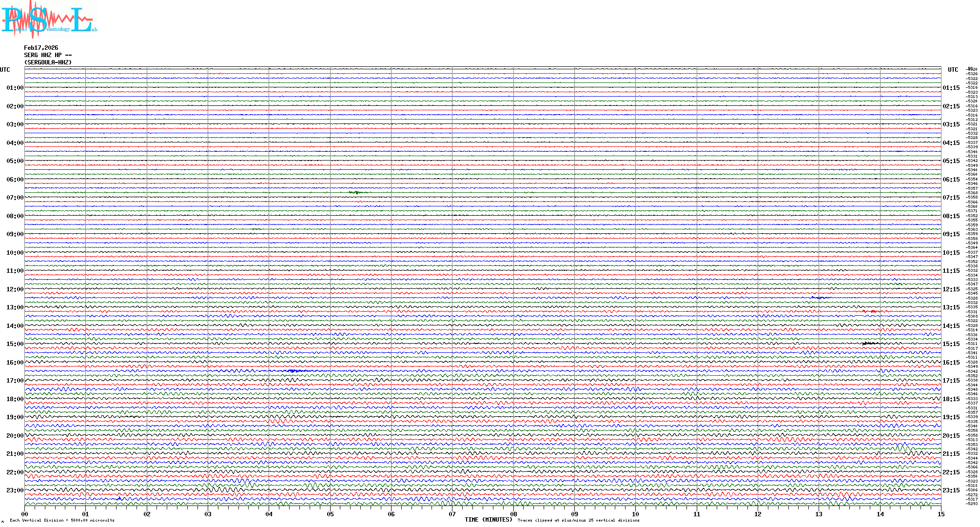Screen dimensions: 980x527
Task: Select the 07:00 hour label on left
Action: pos(15,198)
